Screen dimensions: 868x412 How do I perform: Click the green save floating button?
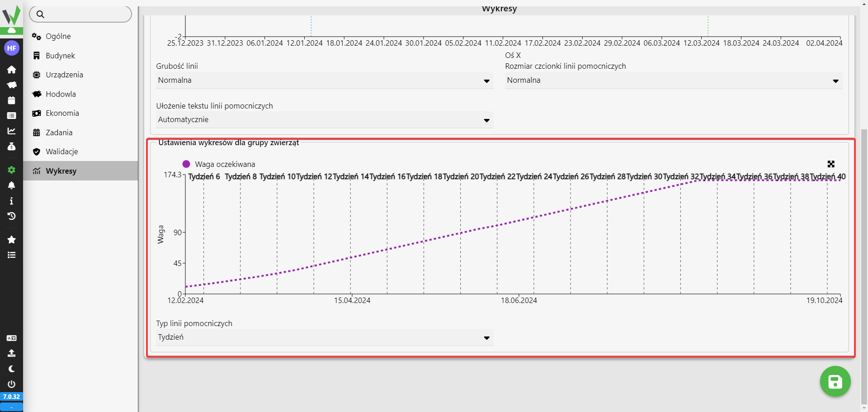pos(835,381)
